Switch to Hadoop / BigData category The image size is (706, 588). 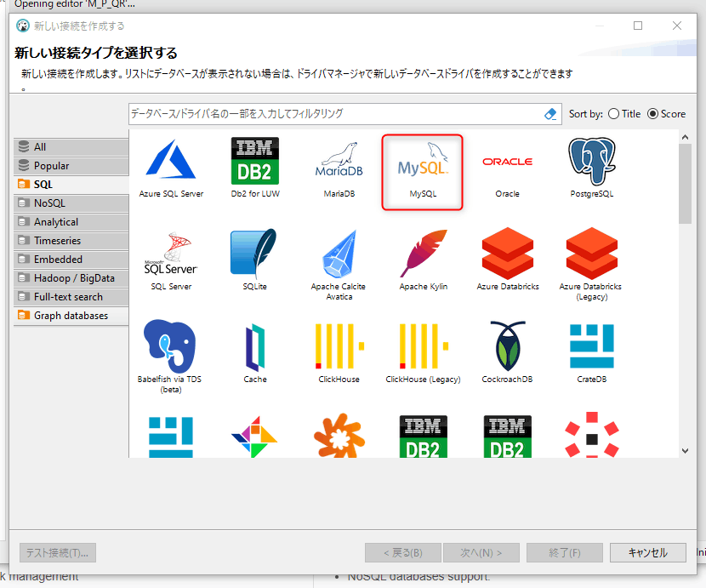point(71,278)
